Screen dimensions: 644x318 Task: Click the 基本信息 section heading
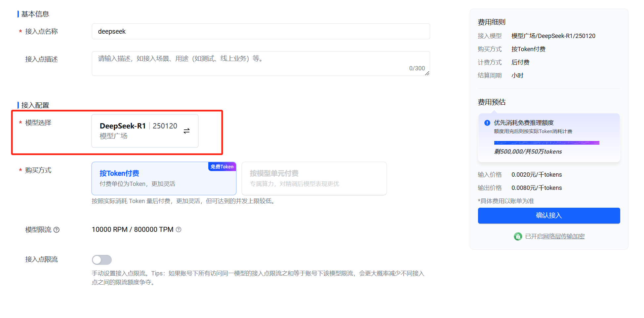pos(35,14)
